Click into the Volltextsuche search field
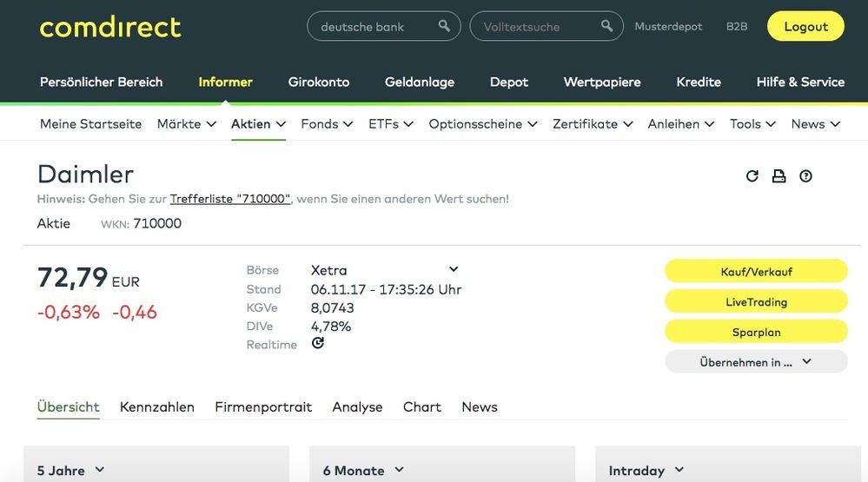The height and width of the screenshot is (482, 868). (534, 27)
